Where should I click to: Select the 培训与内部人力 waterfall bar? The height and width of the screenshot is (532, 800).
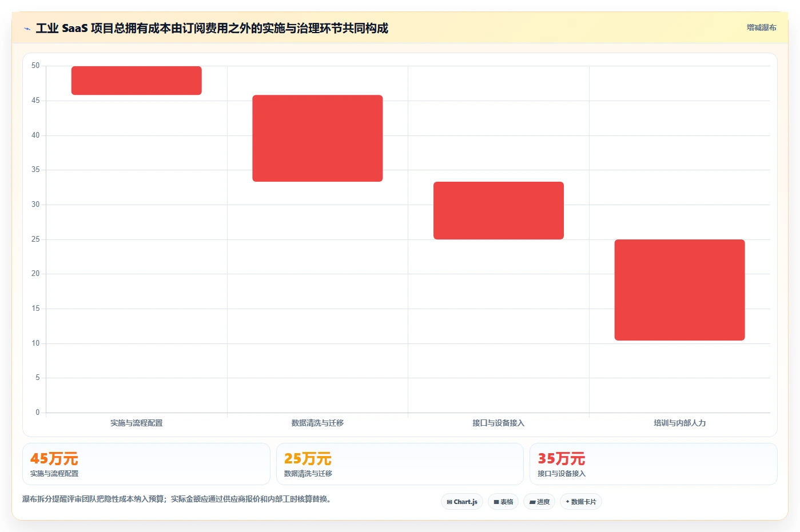[679, 290]
